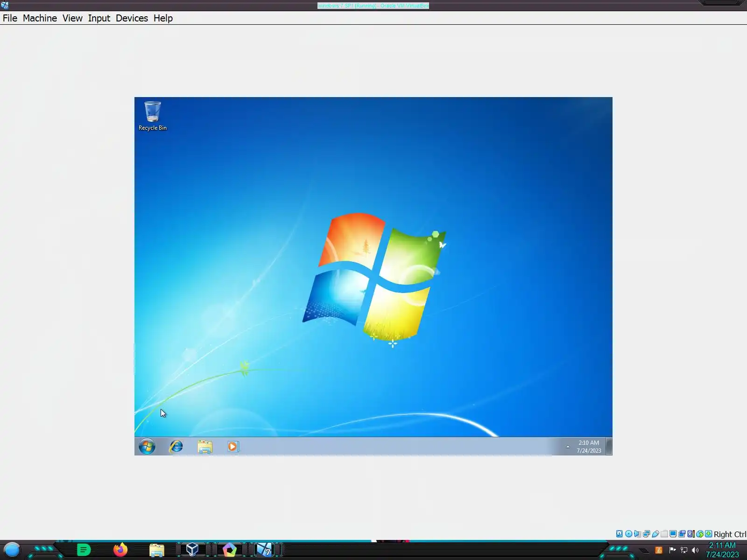Click the shared folders indicator

click(664, 534)
